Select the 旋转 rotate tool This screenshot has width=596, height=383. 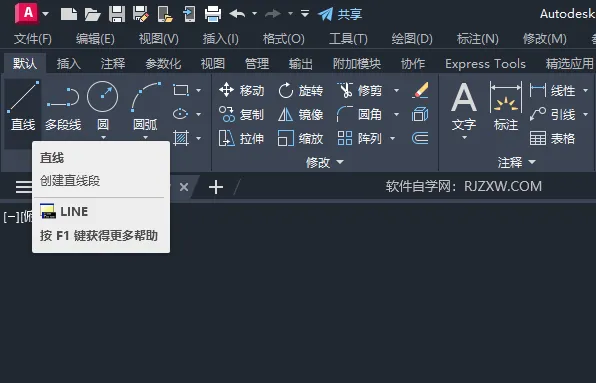[300, 90]
